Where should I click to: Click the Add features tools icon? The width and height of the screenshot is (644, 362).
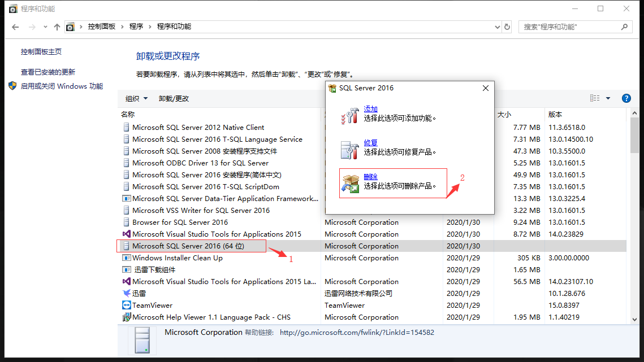(350, 115)
